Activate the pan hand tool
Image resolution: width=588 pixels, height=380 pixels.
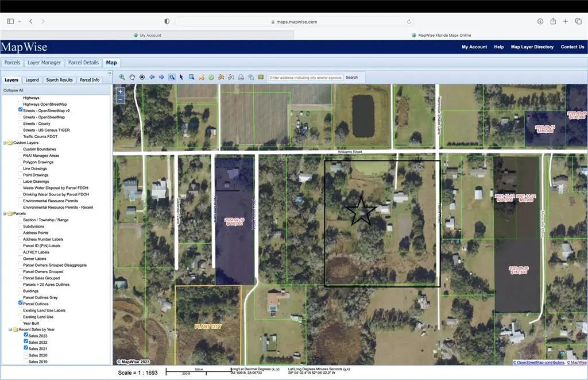tap(131, 77)
